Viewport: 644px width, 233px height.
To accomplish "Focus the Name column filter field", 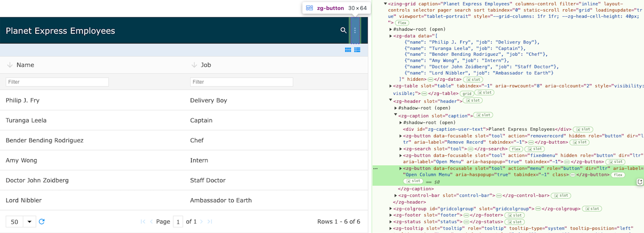I will click(x=57, y=82).
